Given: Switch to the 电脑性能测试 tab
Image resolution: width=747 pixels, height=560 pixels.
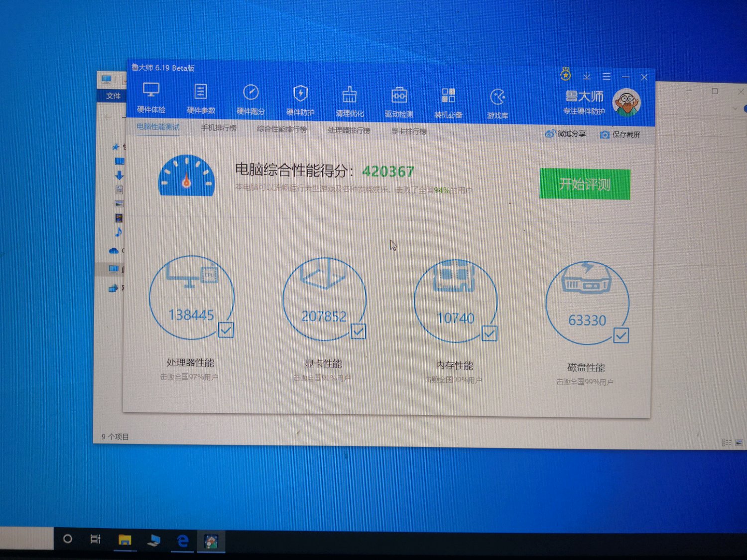Looking at the screenshot, I should pos(158,127).
